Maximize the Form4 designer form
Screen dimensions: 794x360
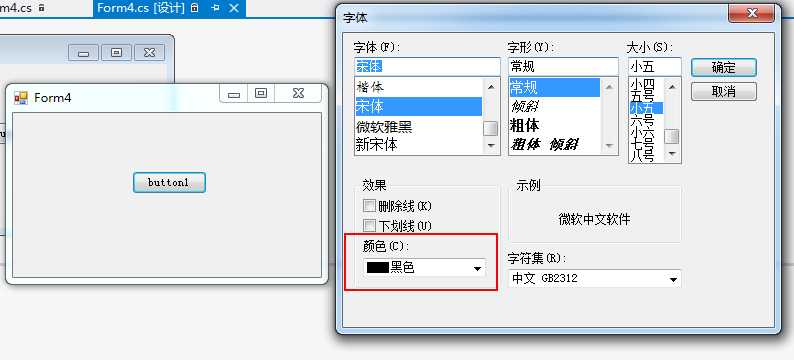pos(261,94)
